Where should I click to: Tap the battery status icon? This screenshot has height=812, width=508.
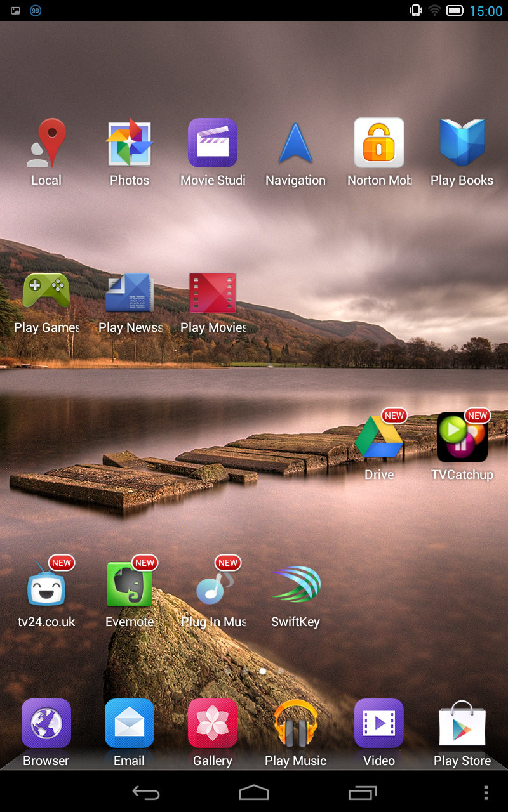[x=455, y=11]
